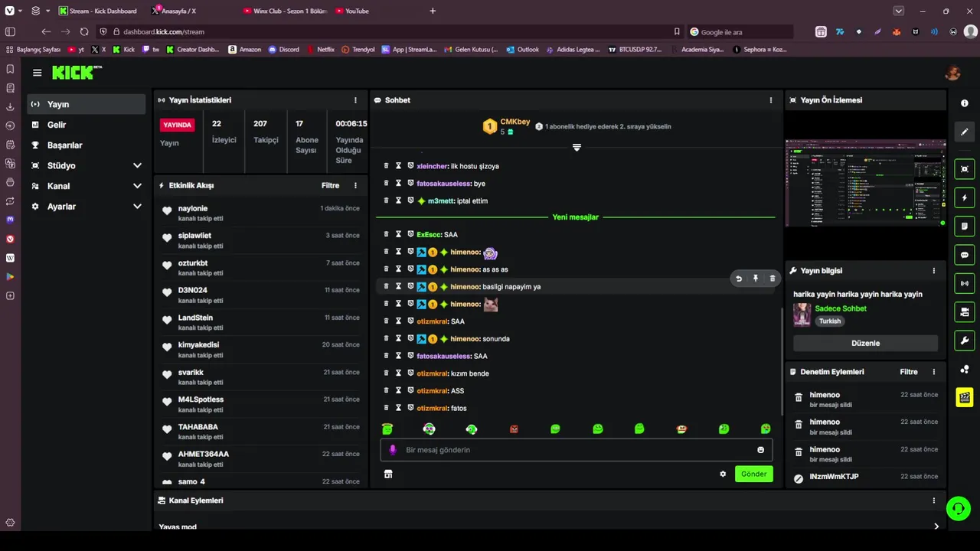
Task: Click the stream preview thumbnail
Action: [865, 184]
